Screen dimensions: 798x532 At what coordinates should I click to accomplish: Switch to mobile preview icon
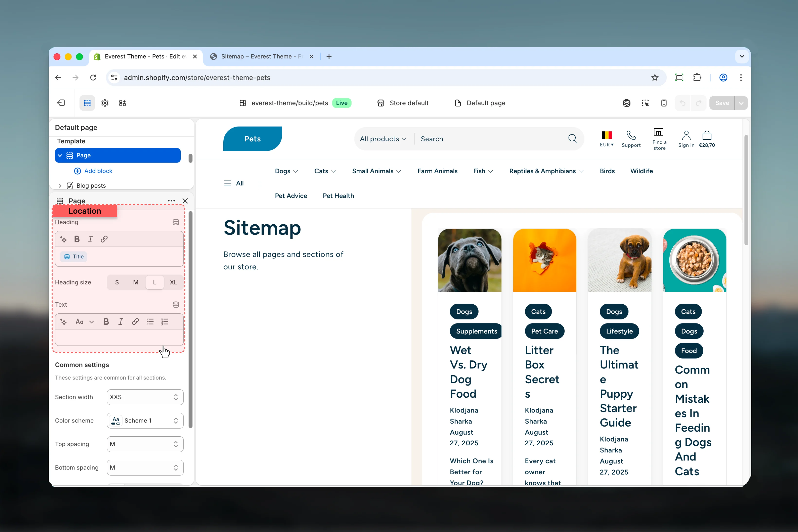[x=664, y=103]
